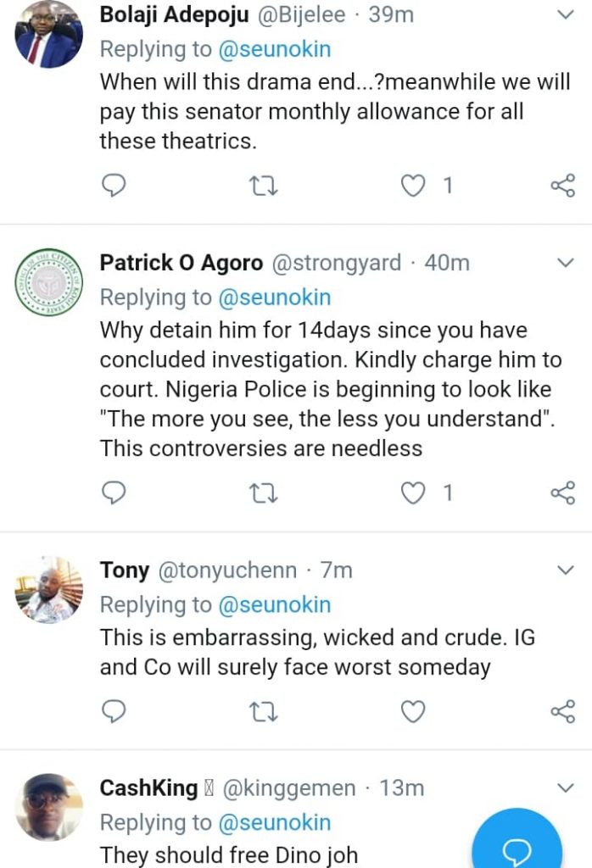
Task: Reply to Tony's tweet
Action: click(x=114, y=711)
